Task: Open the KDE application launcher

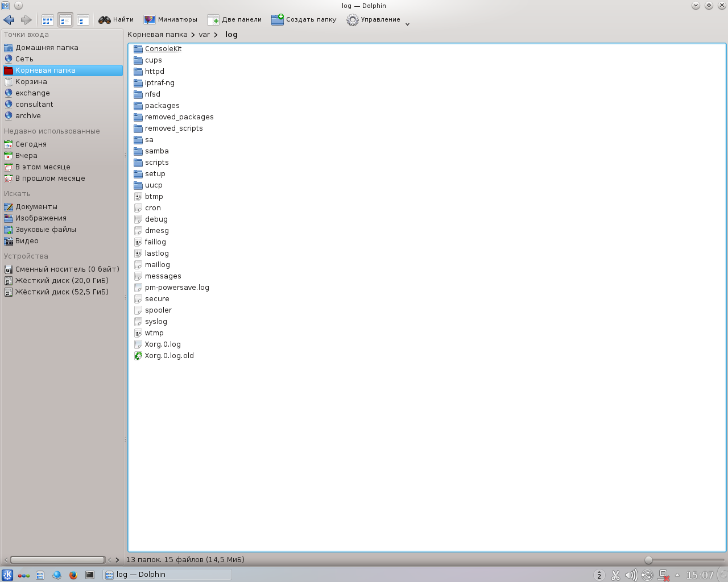Action: click(x=7, y=575)
